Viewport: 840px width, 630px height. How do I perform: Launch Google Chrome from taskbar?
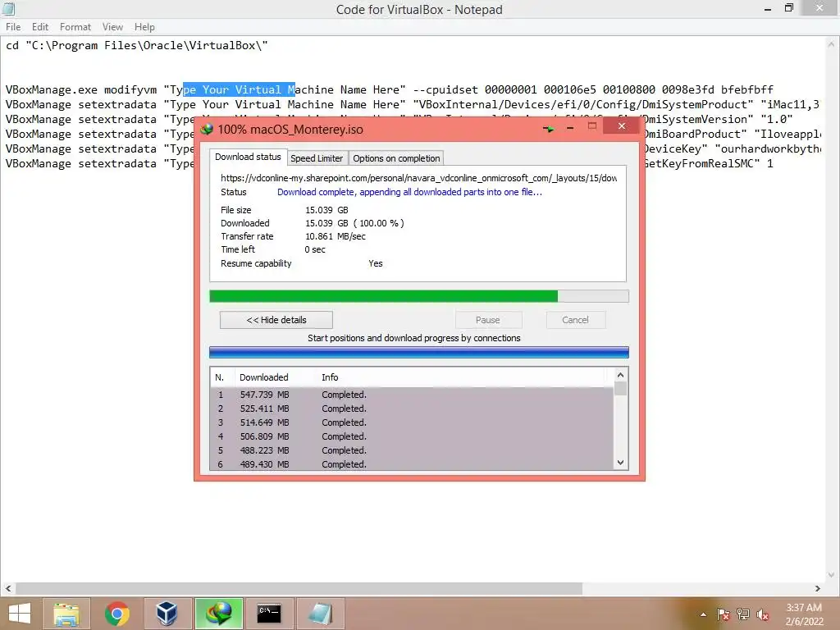tap(116, 614)
